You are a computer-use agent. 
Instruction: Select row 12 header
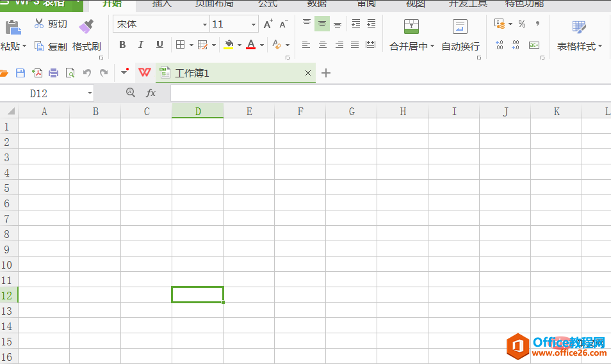pos(8,295)
